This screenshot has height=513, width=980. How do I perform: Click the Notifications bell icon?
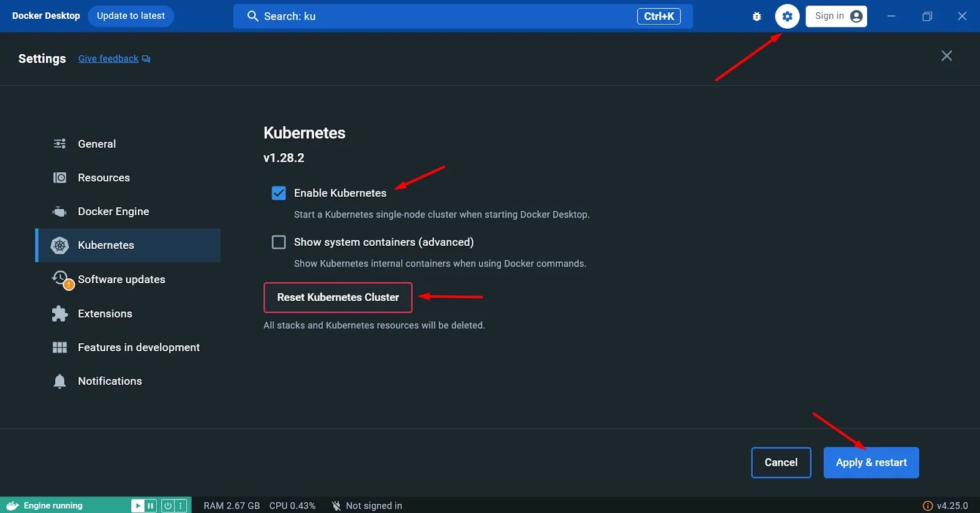pos(59,381)
